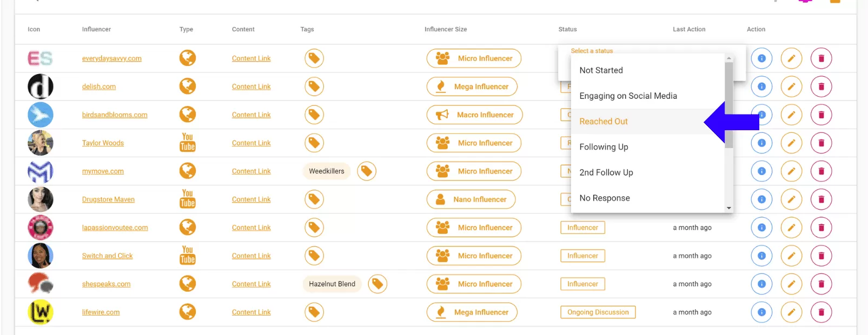This screenshot has height=335, width=868.
Task: Open Ongoing Discussion status for lifewire.com
Action: tap(598, 312)
